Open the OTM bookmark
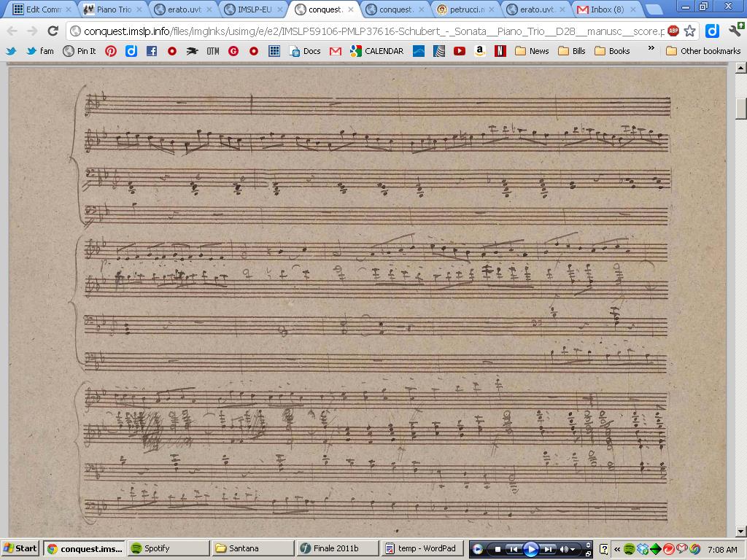The image size is (747, 560). coord(213,51)
